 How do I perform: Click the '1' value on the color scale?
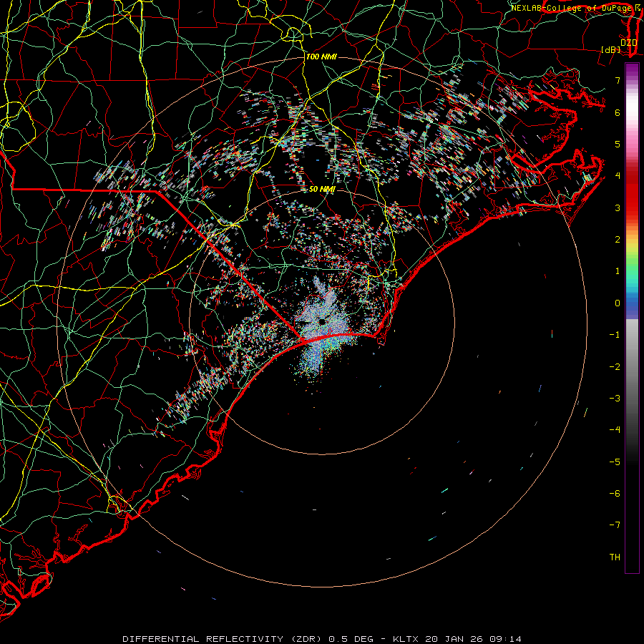[618, 271]
